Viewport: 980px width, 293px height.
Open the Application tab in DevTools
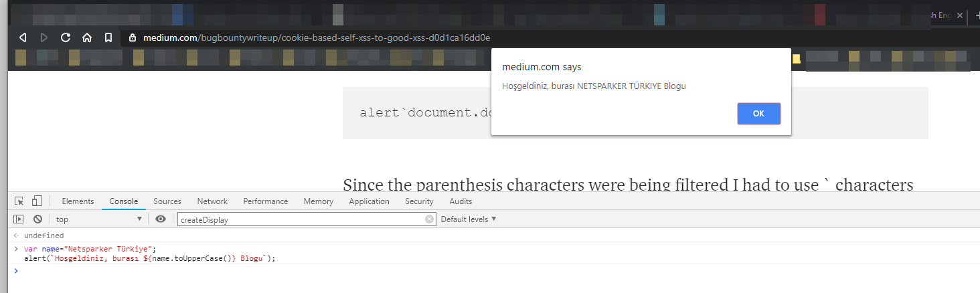coord(369,201)
